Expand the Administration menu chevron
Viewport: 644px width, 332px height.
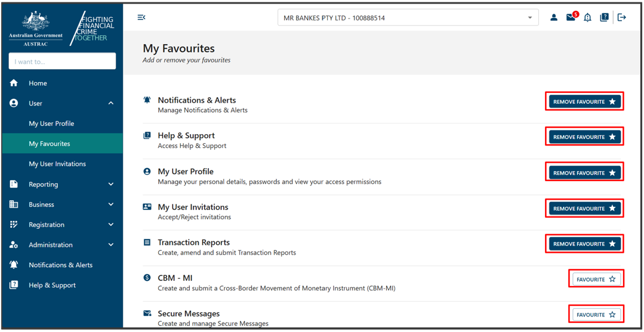[x=111, y=244]
